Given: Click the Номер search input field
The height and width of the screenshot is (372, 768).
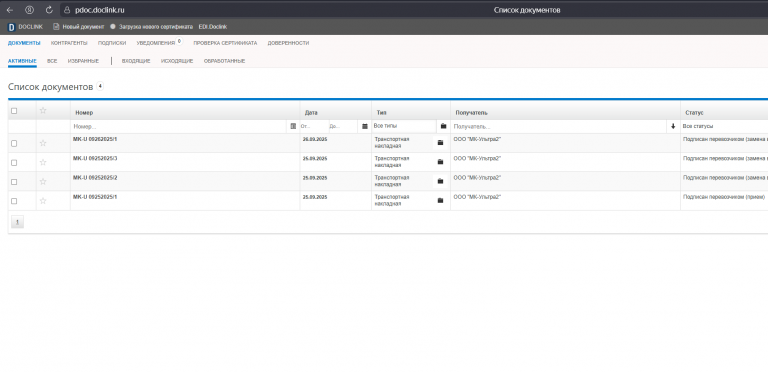Looking at the screenshot, I should (x=180, y=126).
